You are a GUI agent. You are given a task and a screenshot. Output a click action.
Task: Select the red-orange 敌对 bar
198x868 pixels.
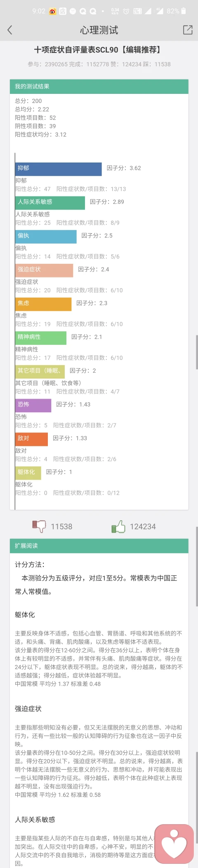pyautogui.click(x=31, y=439)
